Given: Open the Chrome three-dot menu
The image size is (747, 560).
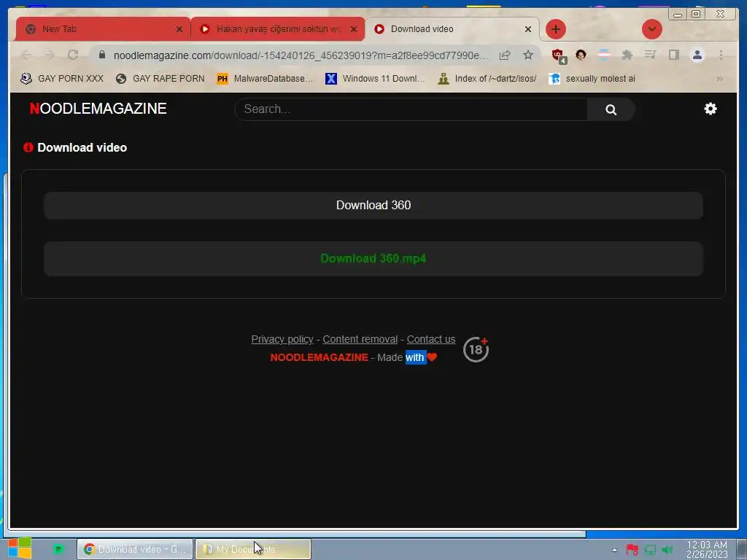Looking at the screenshot, I should 721,55.
